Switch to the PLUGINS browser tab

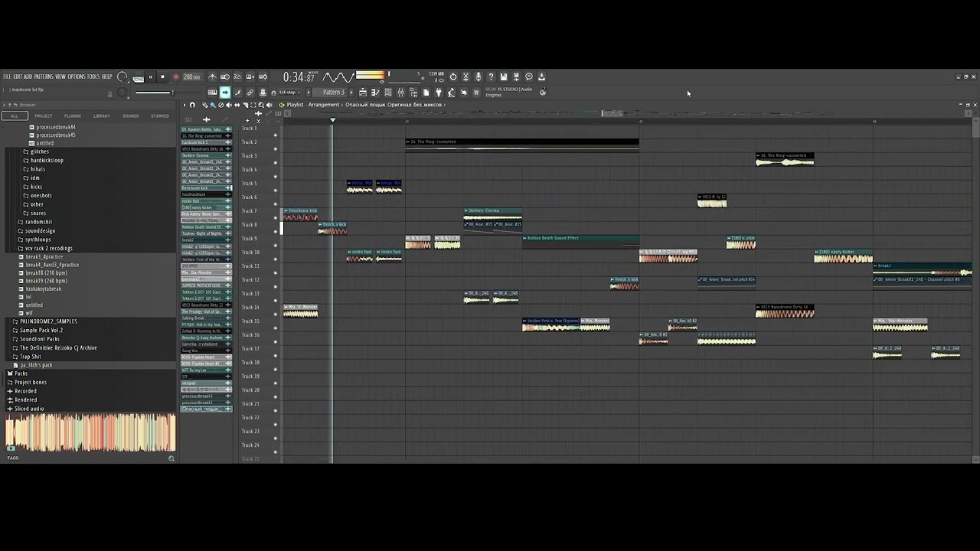(x=73, y=116)
